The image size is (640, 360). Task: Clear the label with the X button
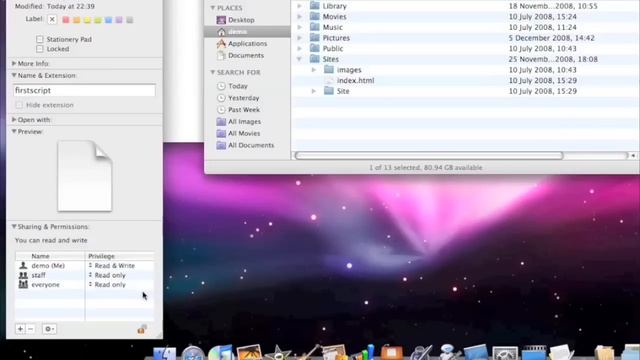[x=52, y=19]
